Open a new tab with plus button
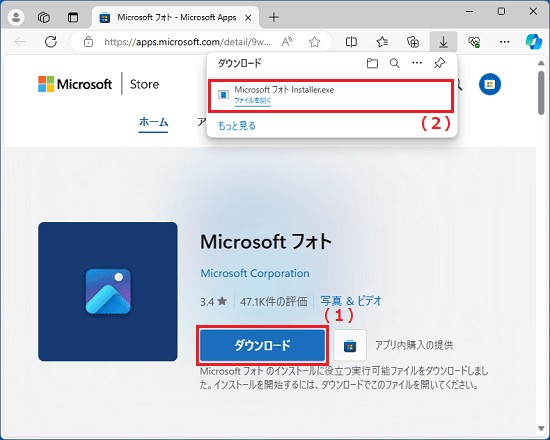The image size is (550, 440). 274,17
